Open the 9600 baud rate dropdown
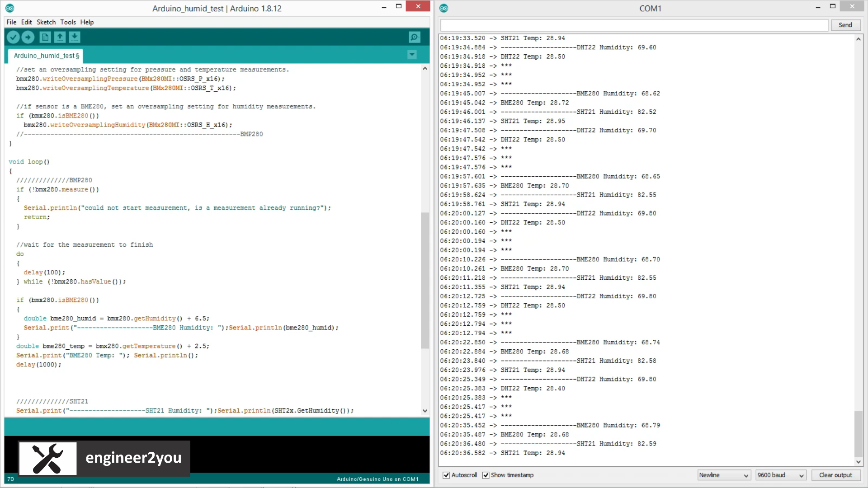This screenshot has height=488, width=868. [x=781, y=475]
